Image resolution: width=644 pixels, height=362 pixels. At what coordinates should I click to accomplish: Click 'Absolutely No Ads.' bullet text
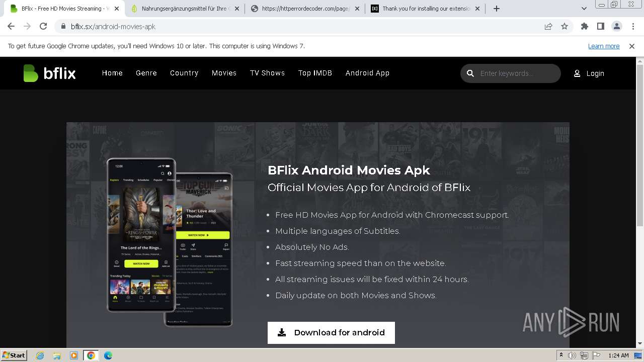(x=312, y=247)
